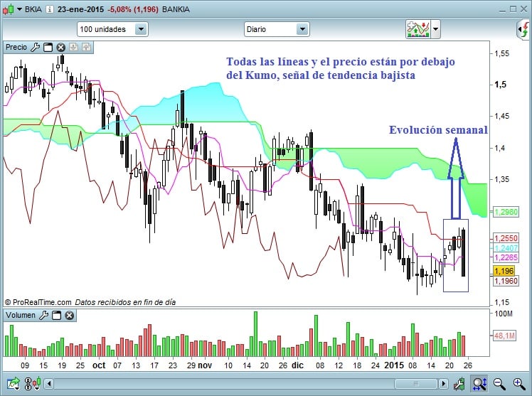The width and height of the screenshot is (532, 396).
Task: Click the BKIA ticker symbol text
Action: (33, 9)
